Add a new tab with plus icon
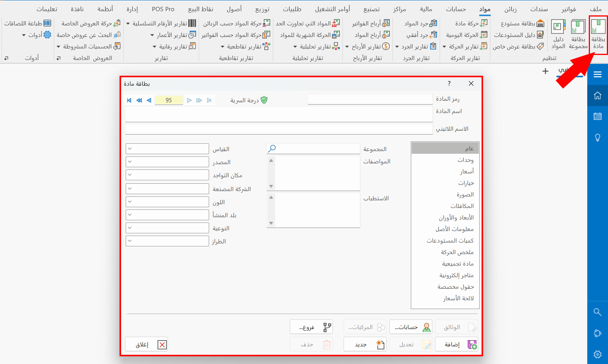The image size is (608, 364). click(545, 71)
